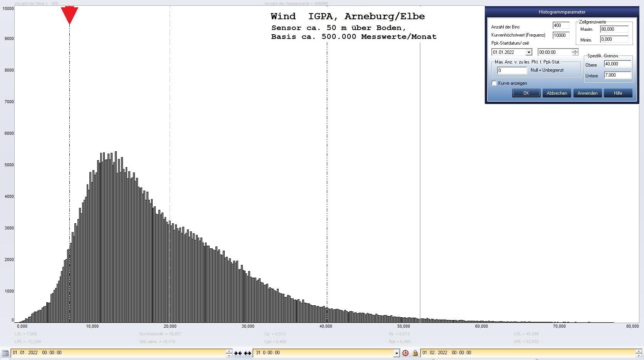Screen dimensions: 644x360
Task: Select the Obere specification limit field
Action: [617, 64]
